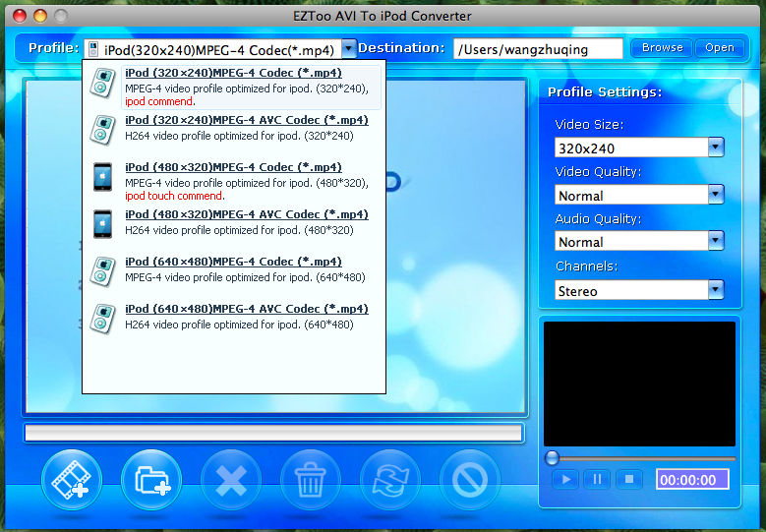The width and height of the screenshot is (766, 532).
Task: Click the Browse button
Action: 662,47
